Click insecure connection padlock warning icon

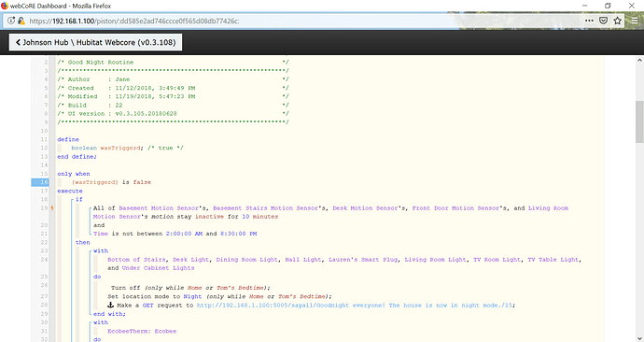coord(21,21)
